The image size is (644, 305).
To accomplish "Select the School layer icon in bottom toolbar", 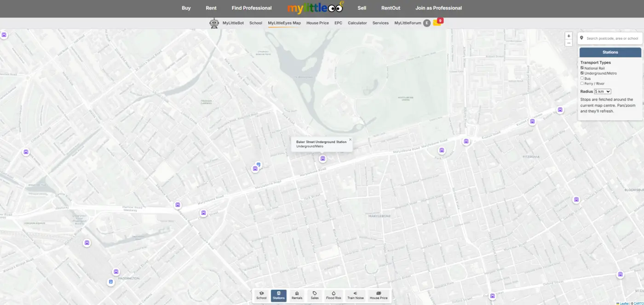I will pos(261,295).
